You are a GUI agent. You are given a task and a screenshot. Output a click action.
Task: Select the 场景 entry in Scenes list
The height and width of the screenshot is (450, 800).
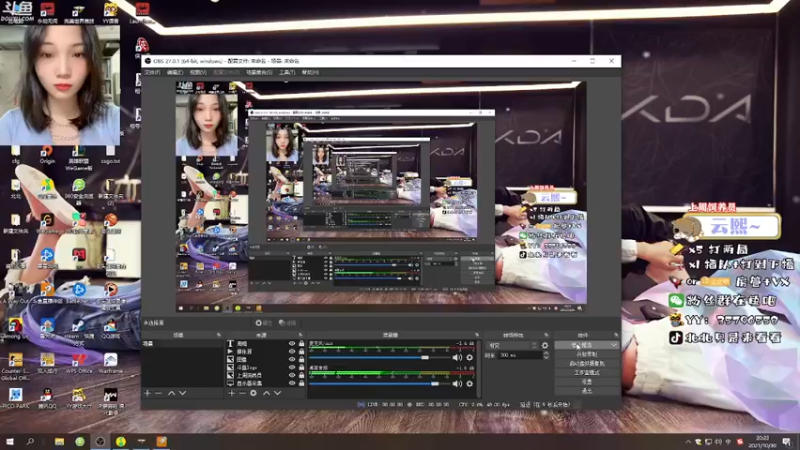coord(183,344)
